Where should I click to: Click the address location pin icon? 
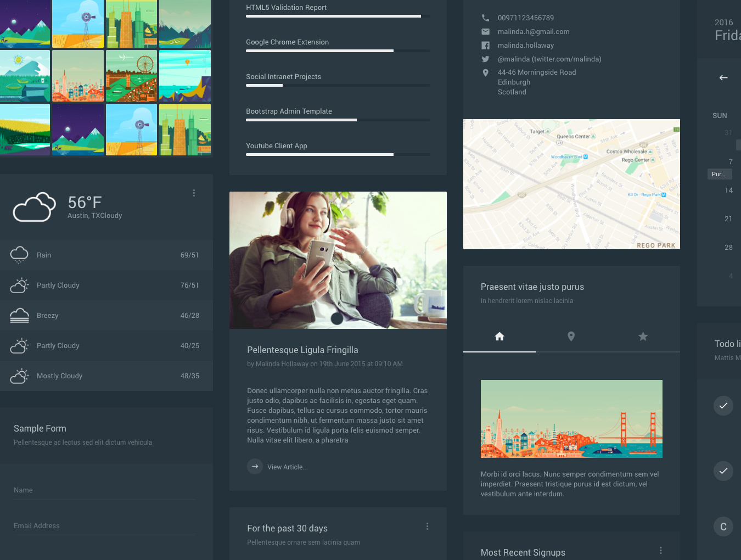pos(485,73)
